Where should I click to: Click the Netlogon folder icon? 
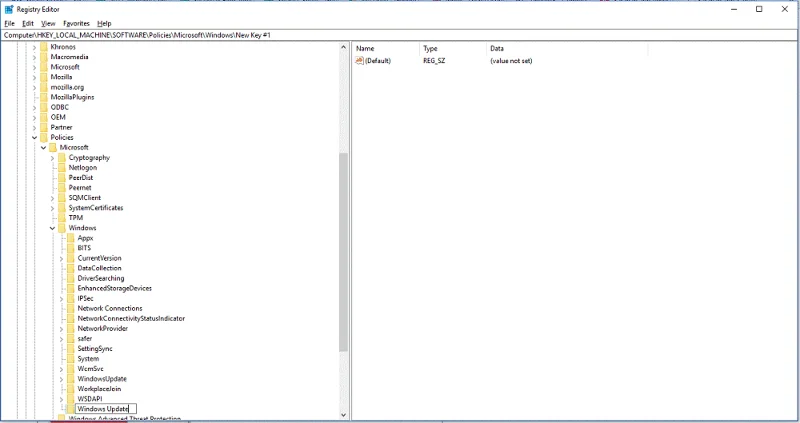coord(62,167)
